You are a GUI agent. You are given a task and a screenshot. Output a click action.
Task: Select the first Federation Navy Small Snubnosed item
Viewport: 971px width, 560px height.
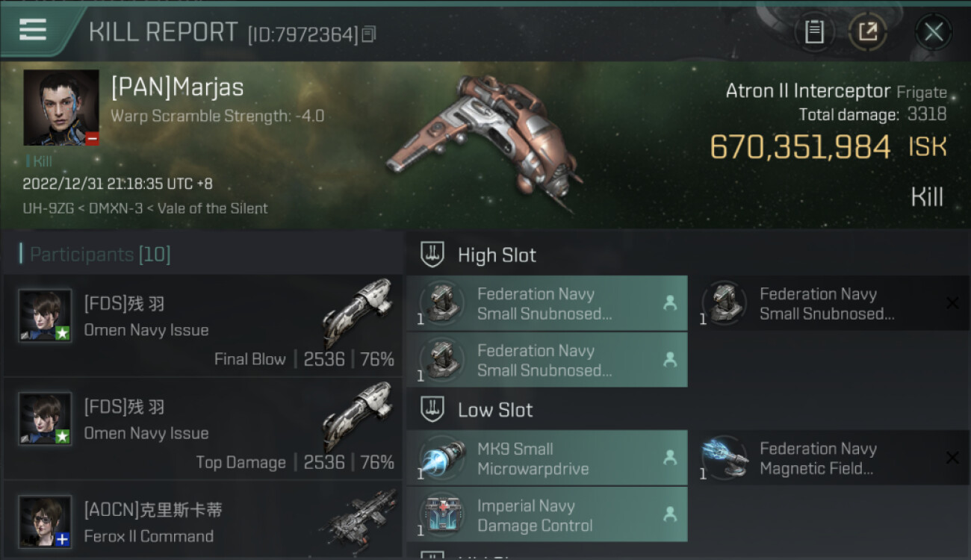click(547, 303)
